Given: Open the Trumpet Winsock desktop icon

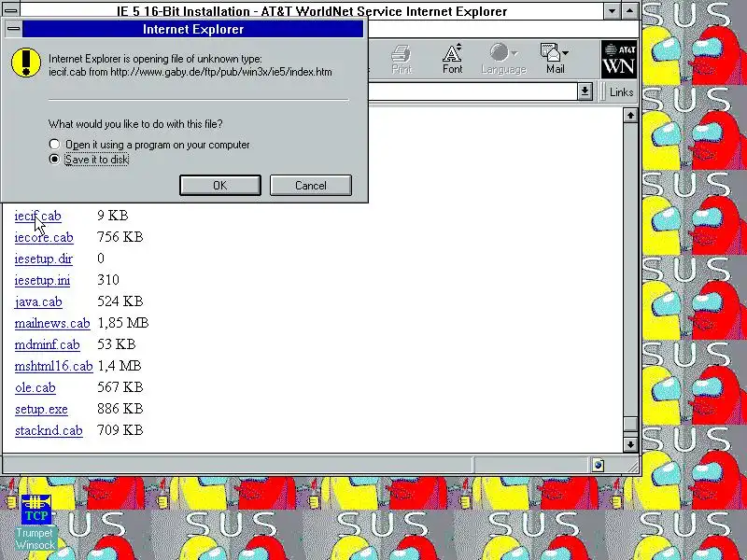Looking at the screenshot, I should 35,523.
